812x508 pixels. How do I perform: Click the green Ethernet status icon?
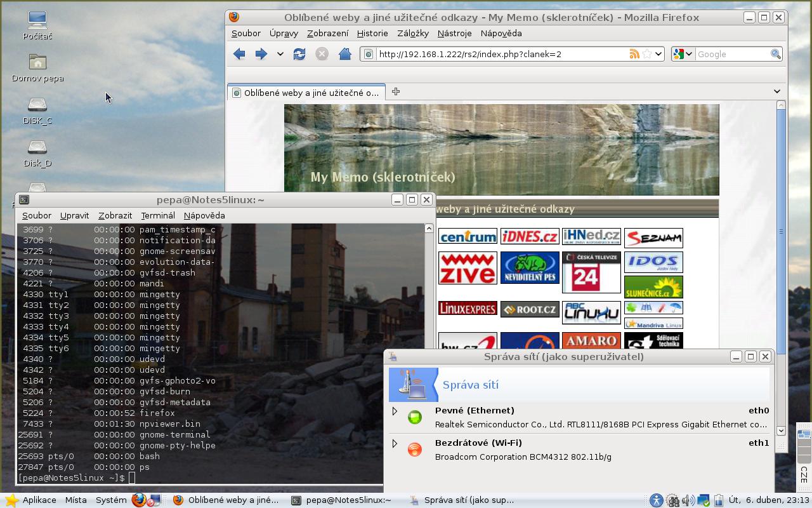click(x=415, y=417)
